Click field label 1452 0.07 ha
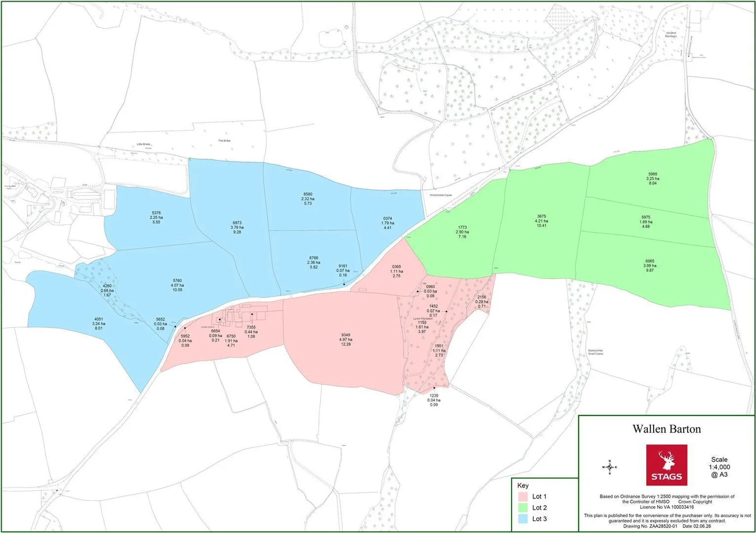This screenshot has height=533, width=756. (x=433, y=311)
